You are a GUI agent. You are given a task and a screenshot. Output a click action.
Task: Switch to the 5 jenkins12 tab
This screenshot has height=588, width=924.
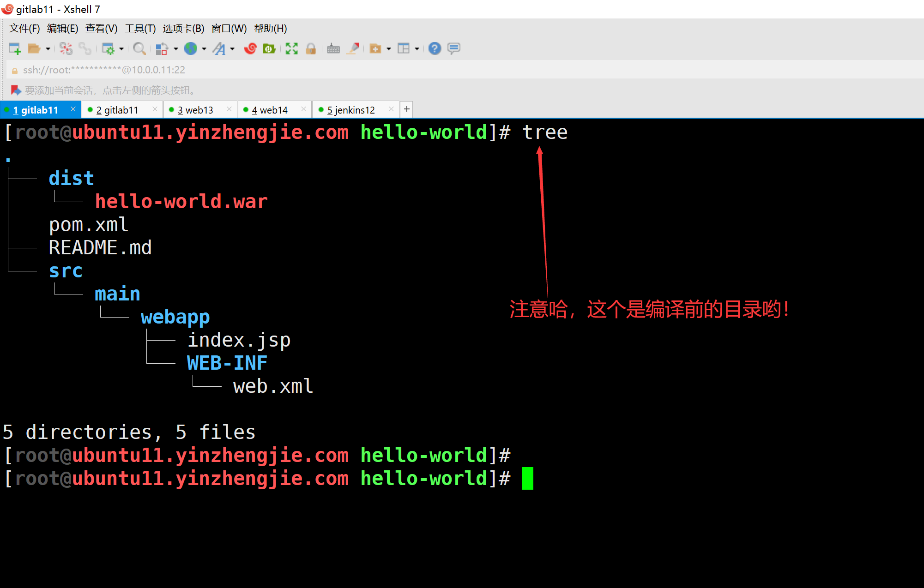point(351,110)
